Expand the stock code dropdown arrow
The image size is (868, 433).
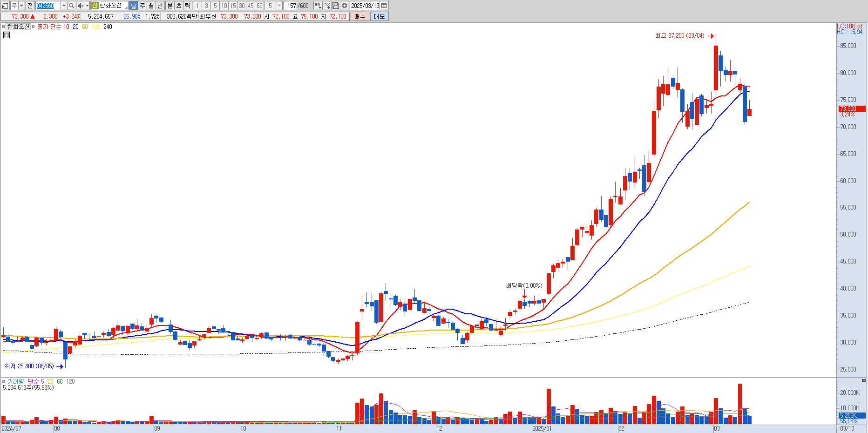pos(64,6)
